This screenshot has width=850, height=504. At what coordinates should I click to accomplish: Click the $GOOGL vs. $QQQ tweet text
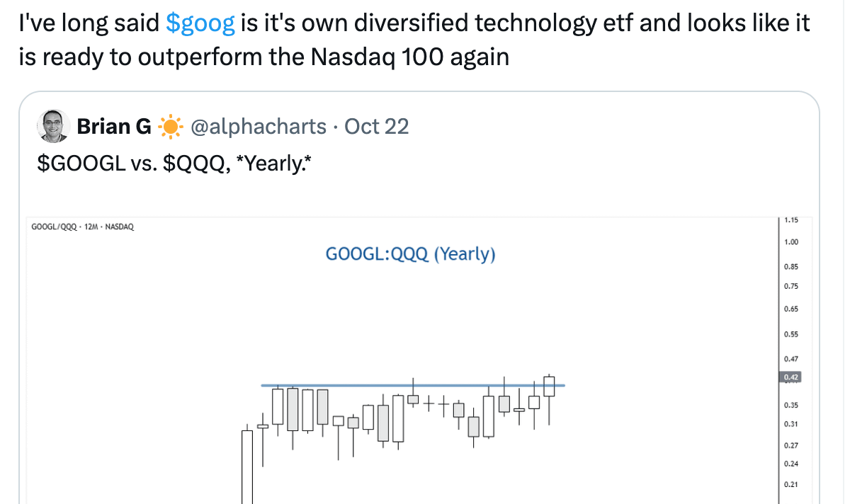pos(174,163)
